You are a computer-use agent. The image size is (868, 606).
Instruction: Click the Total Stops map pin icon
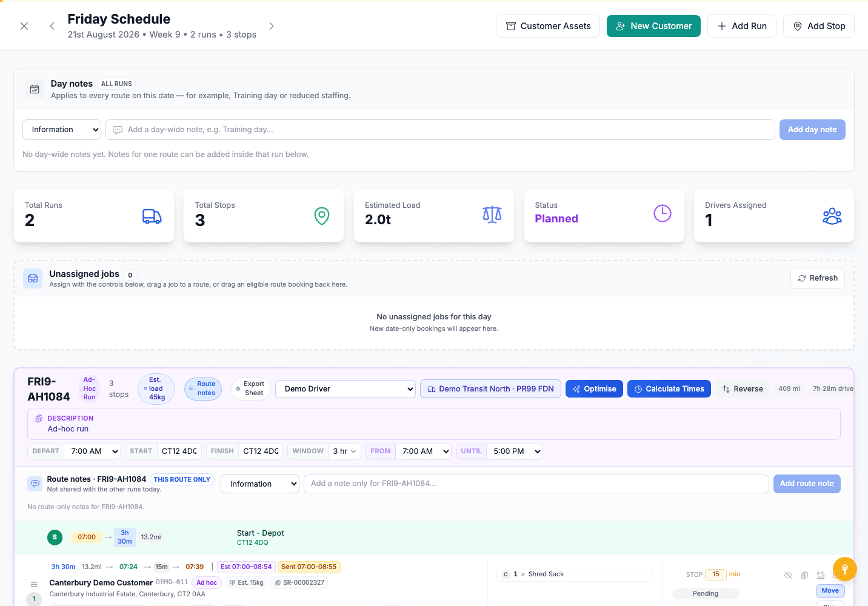click(x=322, y=216)
